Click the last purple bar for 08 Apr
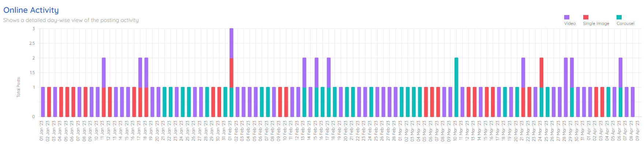This screenshot has height=157, width=644. coord(633,102)
